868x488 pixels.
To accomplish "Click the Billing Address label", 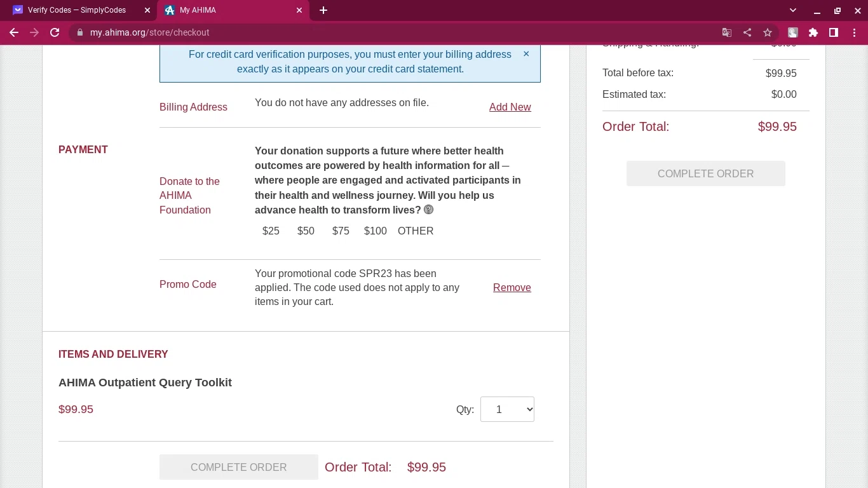I will click(193, 107).
